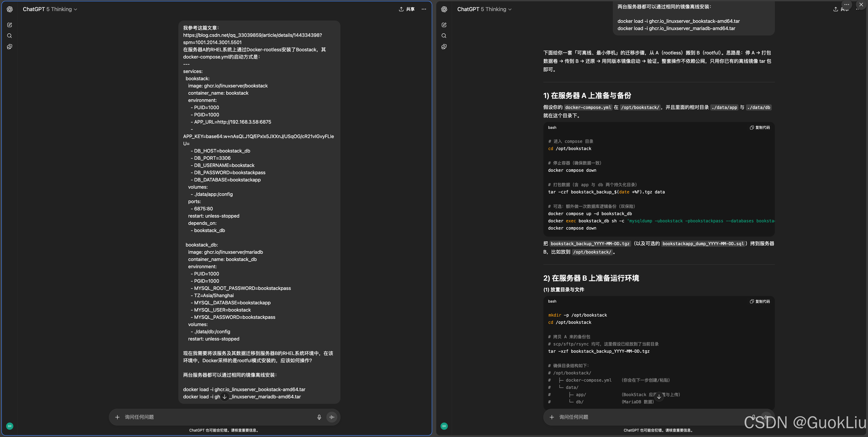This screenshot has height=437, width=868.
Task: Open search chats icon in right window
Action: [444, 36]
